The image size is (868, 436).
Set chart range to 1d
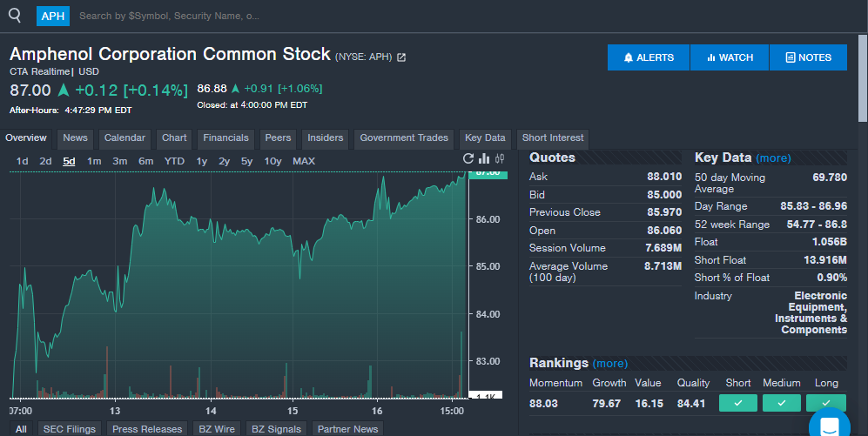point(22,161)
